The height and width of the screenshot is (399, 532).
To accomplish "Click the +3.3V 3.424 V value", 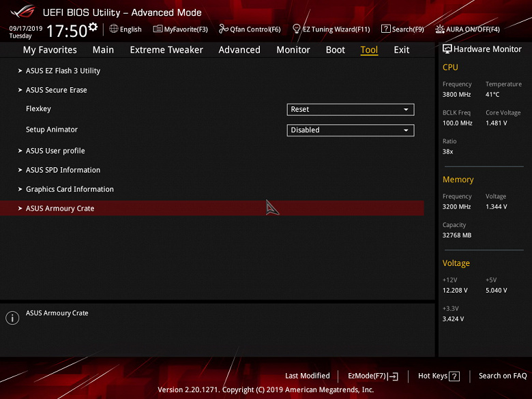I will pyautogui.click(x=454, y=319).
